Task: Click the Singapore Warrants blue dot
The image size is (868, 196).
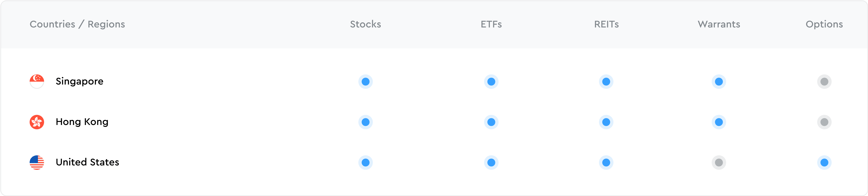Action: [x=718, y=81]
